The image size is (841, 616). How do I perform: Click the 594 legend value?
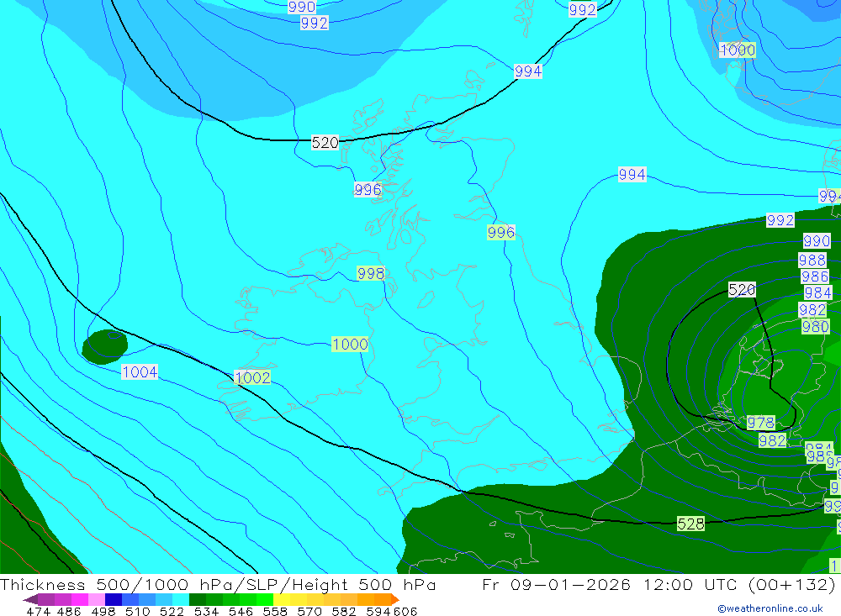pos(378,611)
